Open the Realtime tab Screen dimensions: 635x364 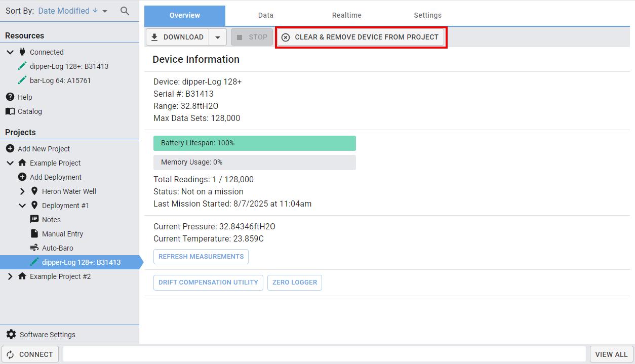coord(346,15)
